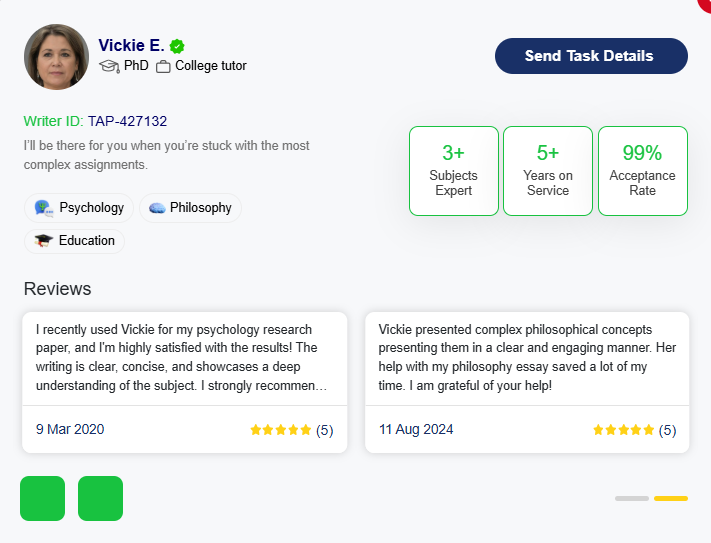The image size is (711, 543).
Task: Open the 99% Acceptance Rate card
Action: tap(643, 171)
